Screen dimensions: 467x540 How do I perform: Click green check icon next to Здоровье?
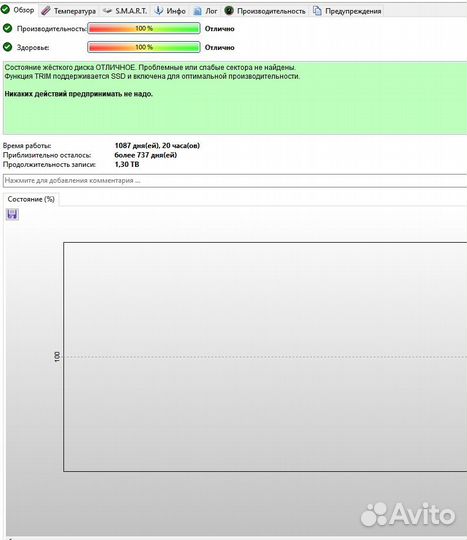pos(7,47)
